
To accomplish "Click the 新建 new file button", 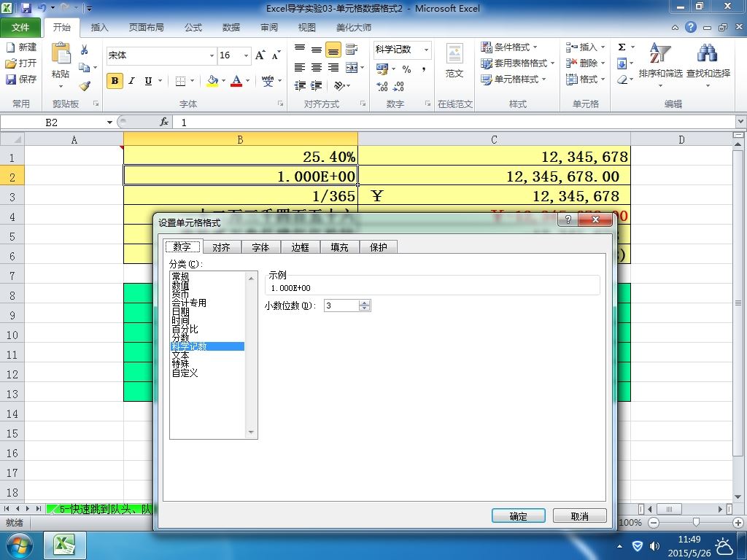I will 21,47.
